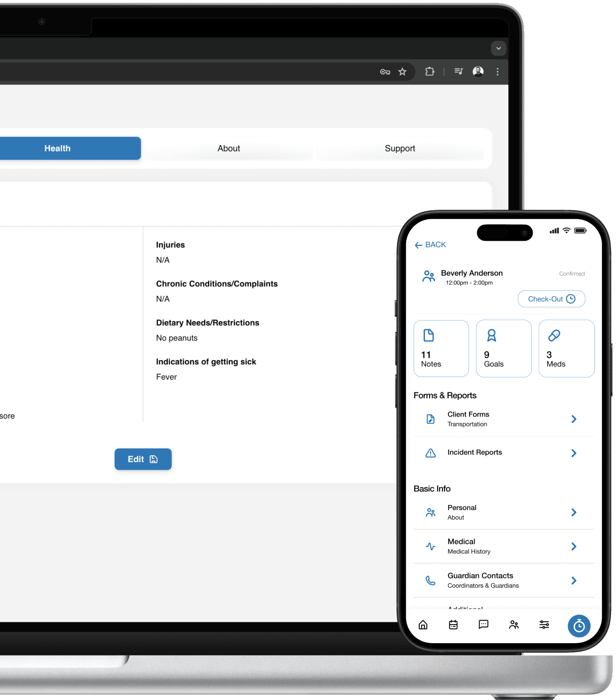Switch to the About tab
The height and width of the screenshot is (700, 616).
point(229,148)
